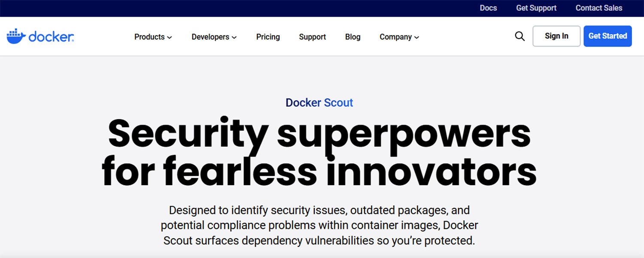Click the Sign In button
Screen dimensions: 644x258
coord(556,36)
